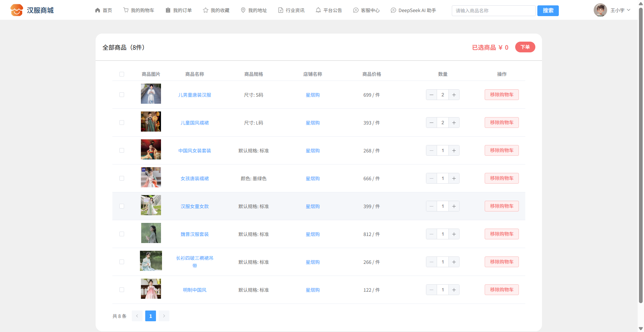The image size is (644, 332).
Task: Go to previous page with left chevron
Action: click(x=137, y=316)
